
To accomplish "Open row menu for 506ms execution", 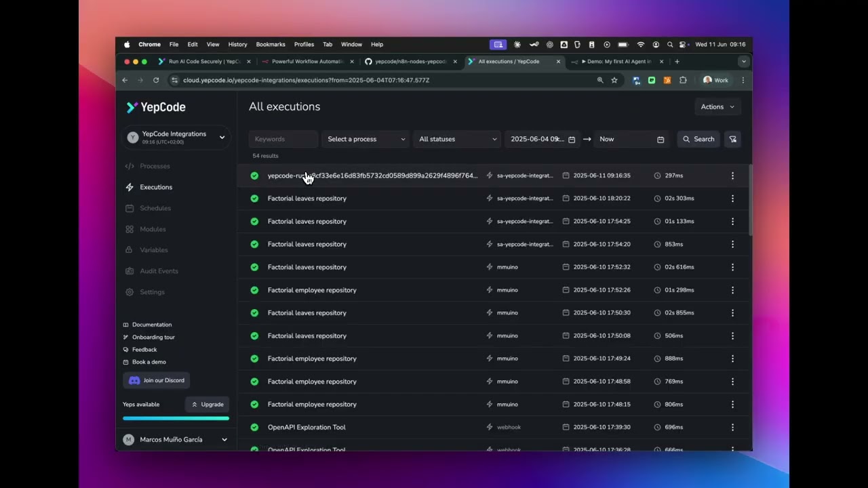I will (732, 335).
